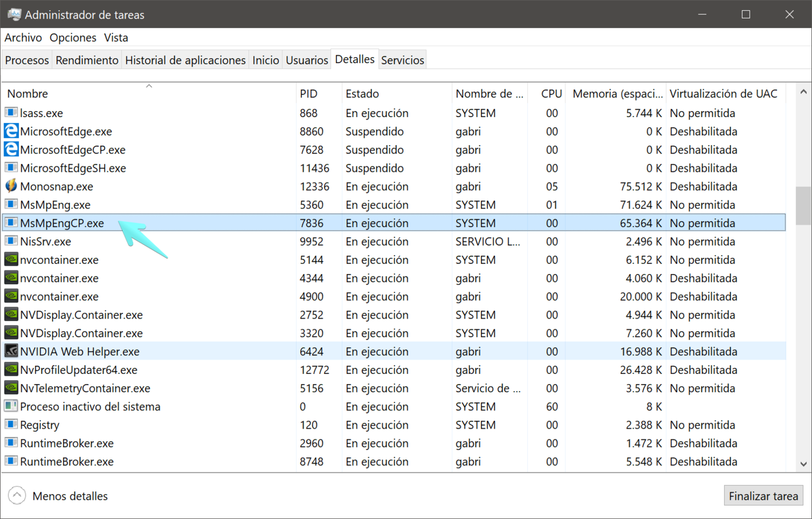Open the Opciones menu

pos(73,37)
